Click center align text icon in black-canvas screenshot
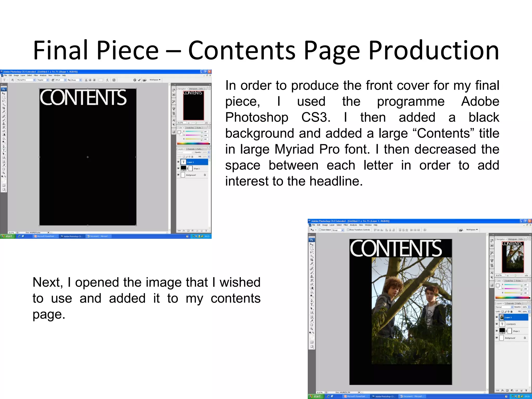This screenshot has height=399, width=532. 90,80
